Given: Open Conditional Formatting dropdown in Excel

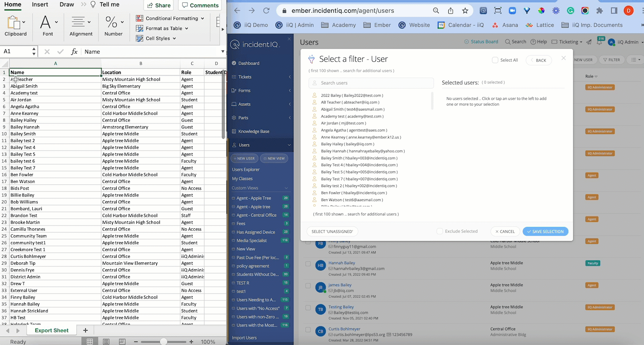Looking at the screenshot, I should click(x=170, y=18).
